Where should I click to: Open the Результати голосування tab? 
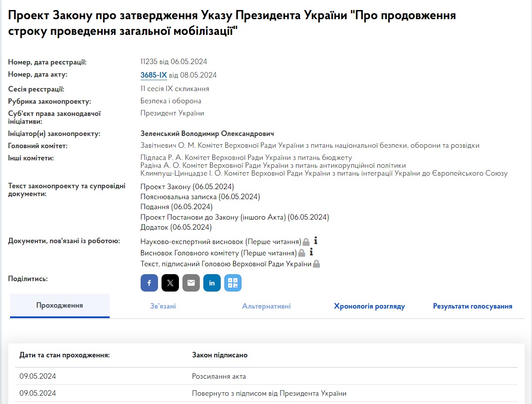(472, 306)
